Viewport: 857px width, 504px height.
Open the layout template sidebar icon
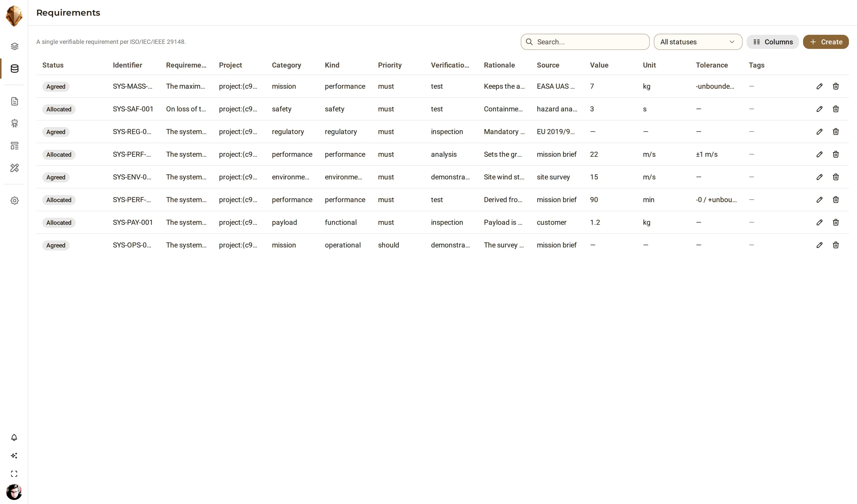[x=14, y=146]
